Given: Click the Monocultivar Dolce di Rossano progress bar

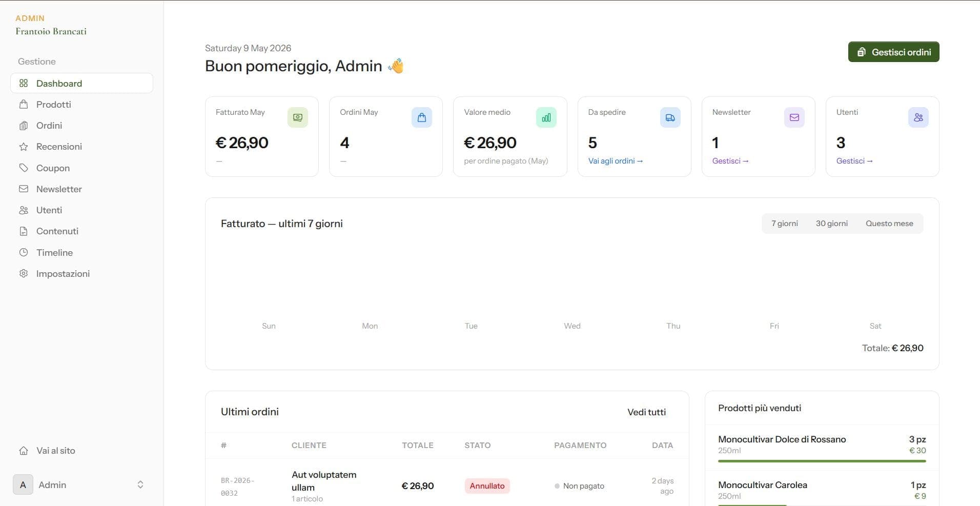Looking at the screenshot, I should coord(822,461).
